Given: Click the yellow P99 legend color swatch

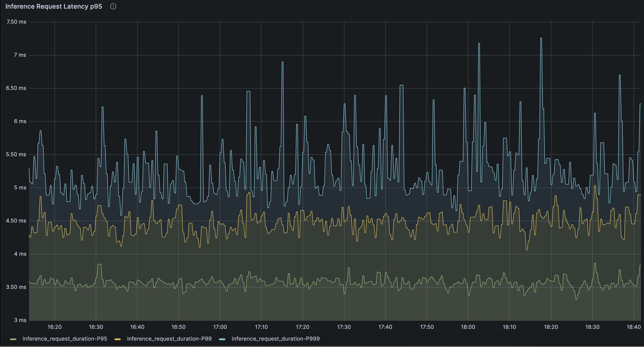Looking at the screenshot, I should (118, 339).
